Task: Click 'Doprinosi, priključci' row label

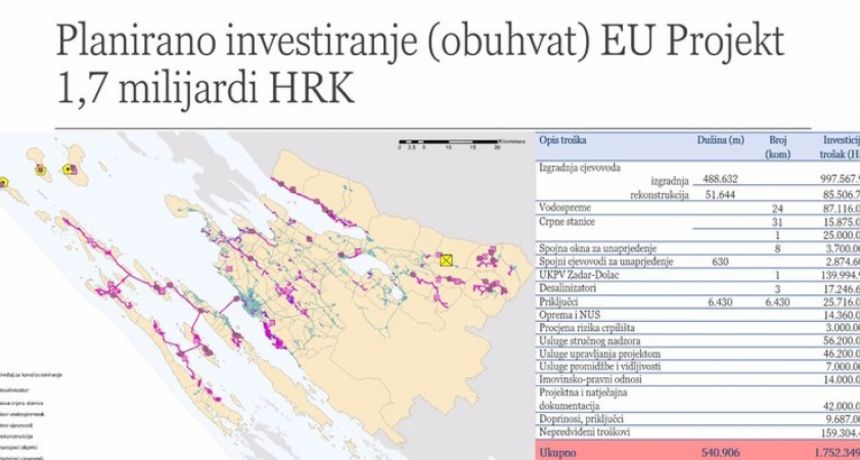Action: click(x=581, y=419)
